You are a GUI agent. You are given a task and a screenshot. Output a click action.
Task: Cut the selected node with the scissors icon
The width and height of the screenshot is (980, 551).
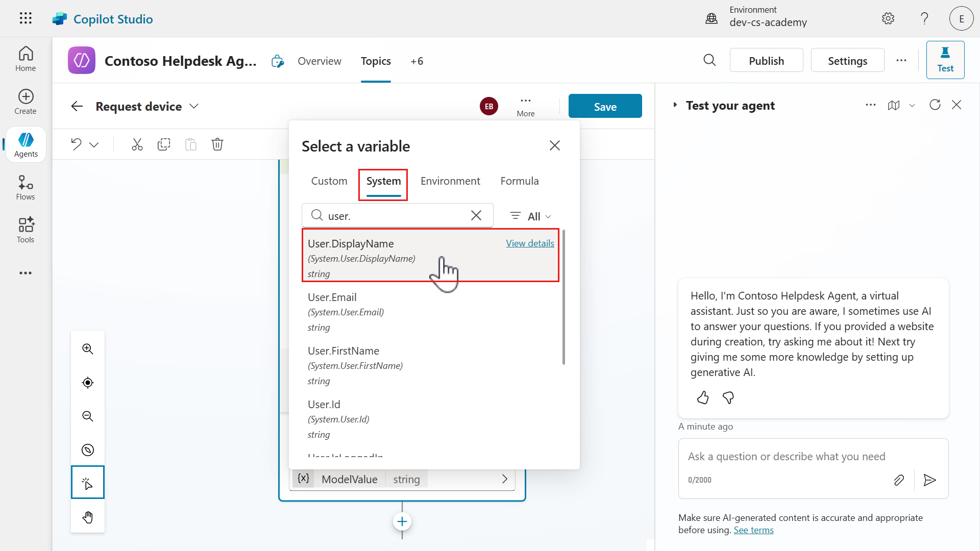[x=137, y=144]
